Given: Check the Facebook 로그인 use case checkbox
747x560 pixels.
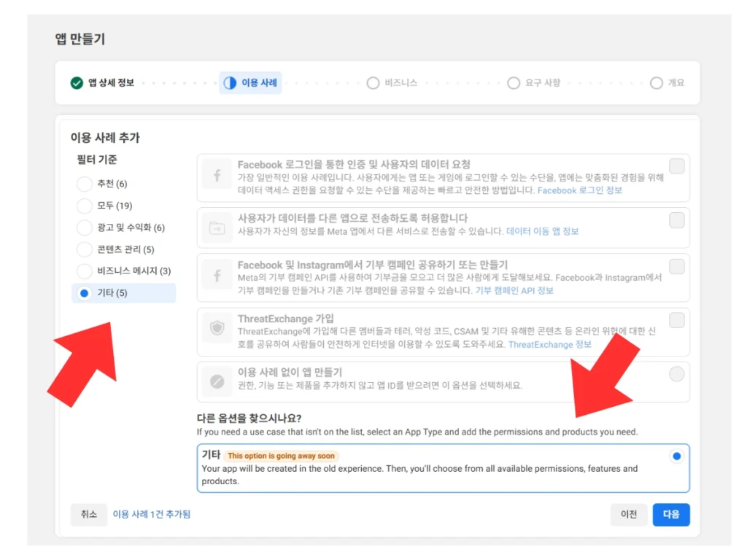Looking at the screenshot, I should 677,166.
